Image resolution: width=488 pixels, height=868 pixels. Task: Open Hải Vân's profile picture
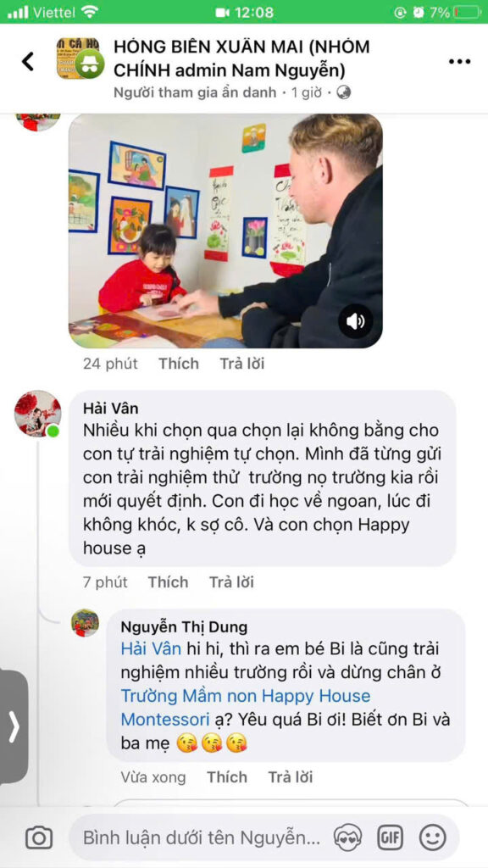tap(37, 414)
